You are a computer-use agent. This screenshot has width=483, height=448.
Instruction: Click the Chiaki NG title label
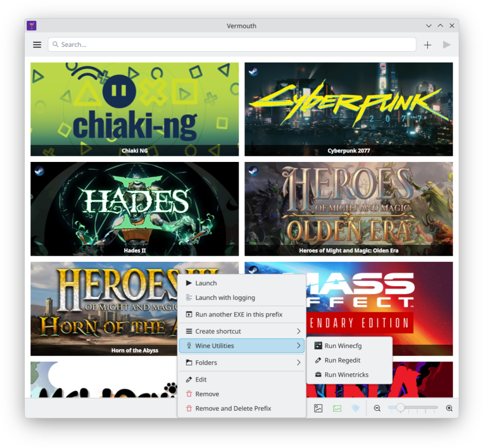[x=135, y=150]
